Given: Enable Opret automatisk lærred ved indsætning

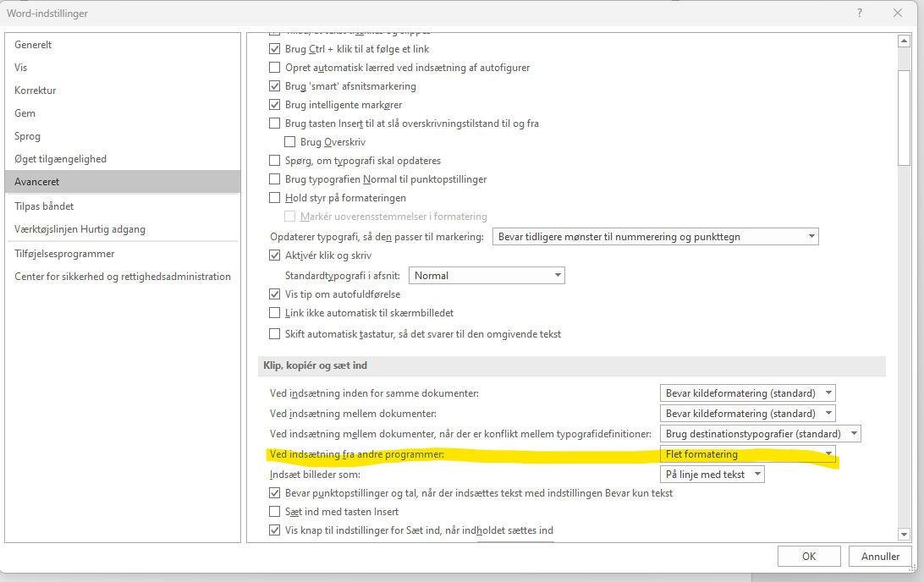Looking at the screenshot, I should 275,68.
